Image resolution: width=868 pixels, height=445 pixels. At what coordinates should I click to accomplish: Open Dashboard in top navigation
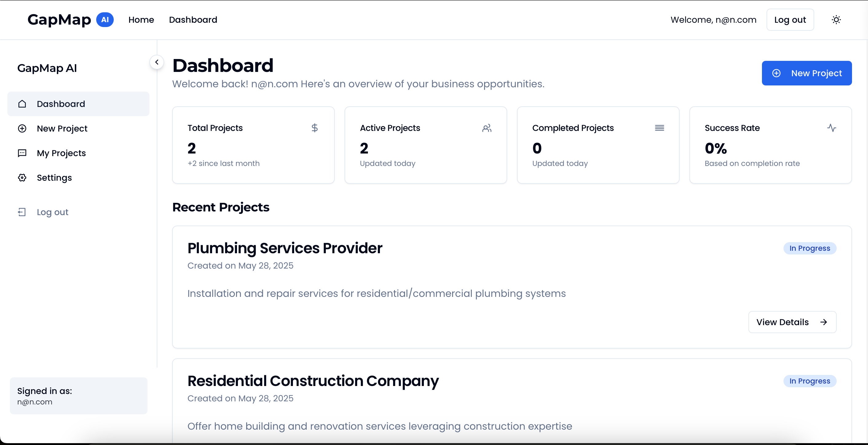click(193, 20)
